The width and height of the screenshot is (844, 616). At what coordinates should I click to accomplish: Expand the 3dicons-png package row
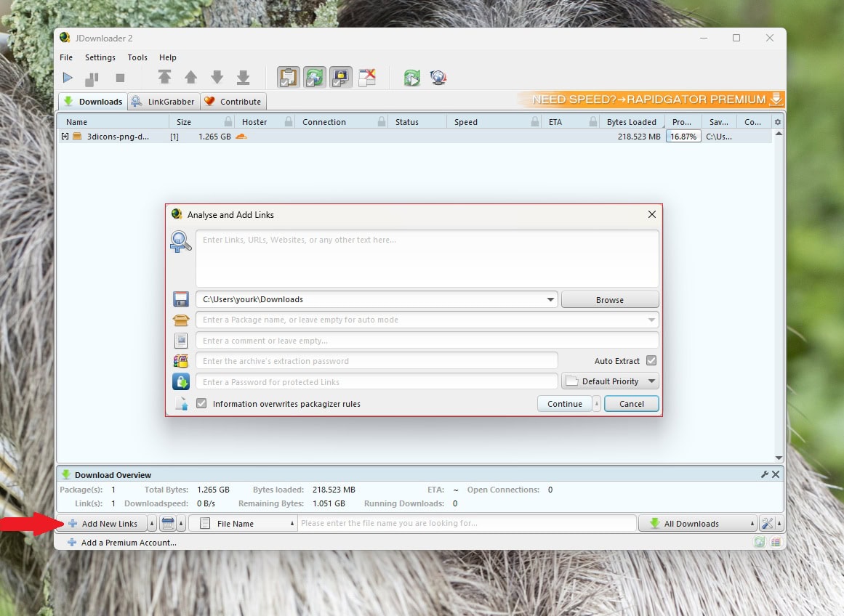point(65,137)
